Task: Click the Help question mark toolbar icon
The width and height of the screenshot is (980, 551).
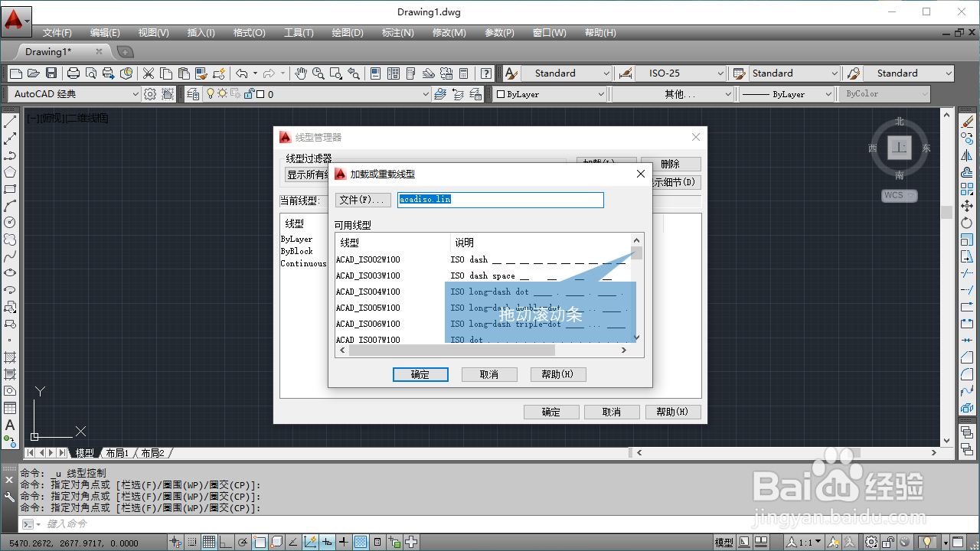Action: [486, 73]
